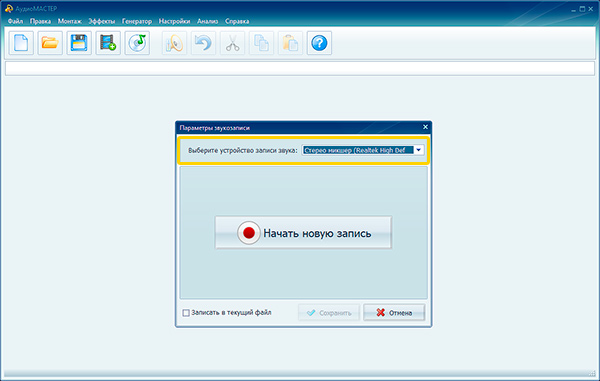Open the Монтаж menu
Image resolution: width=600 pixels, height=381 pixels.
[70, 21]
